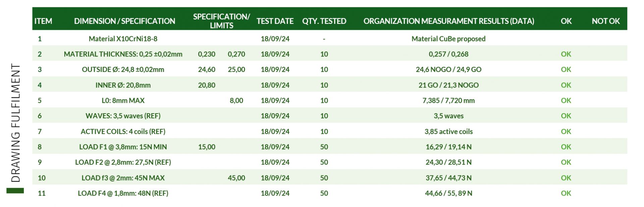Select 'ACTIVE COILS: 4 coils (REF)' cell
Screen dimensions: 644x207
point(123,131)
